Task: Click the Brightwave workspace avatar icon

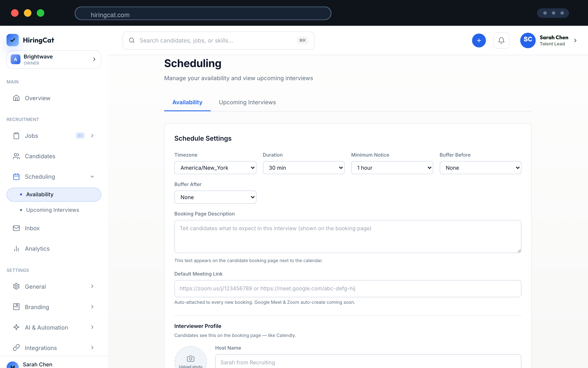Action: click(x=16, y=59)
